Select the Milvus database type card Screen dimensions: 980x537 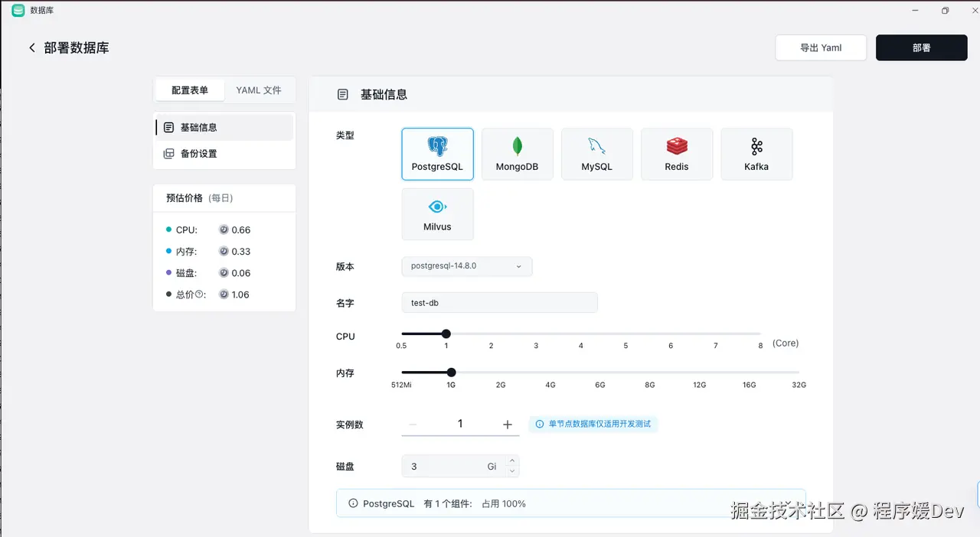[x=437, y=214]
